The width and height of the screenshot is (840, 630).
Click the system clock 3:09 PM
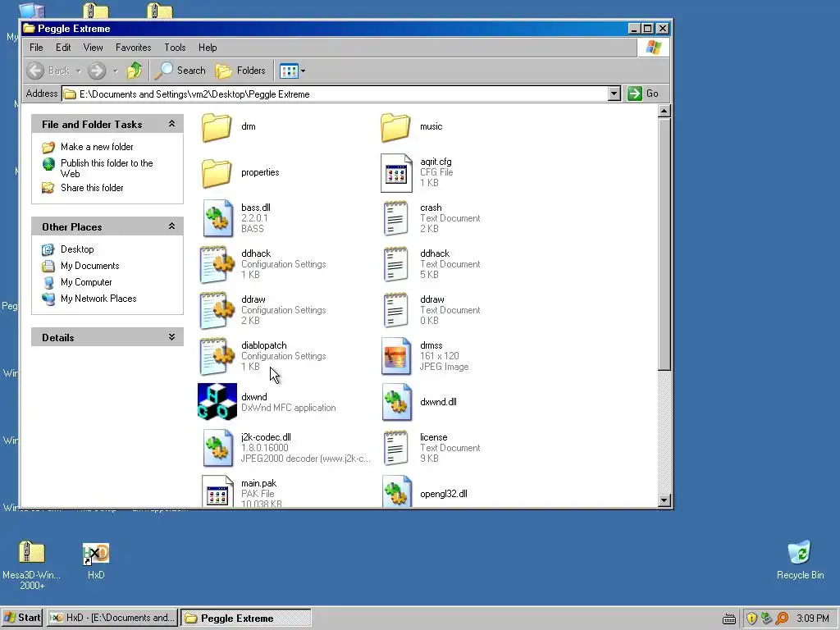tap(813, 619)
